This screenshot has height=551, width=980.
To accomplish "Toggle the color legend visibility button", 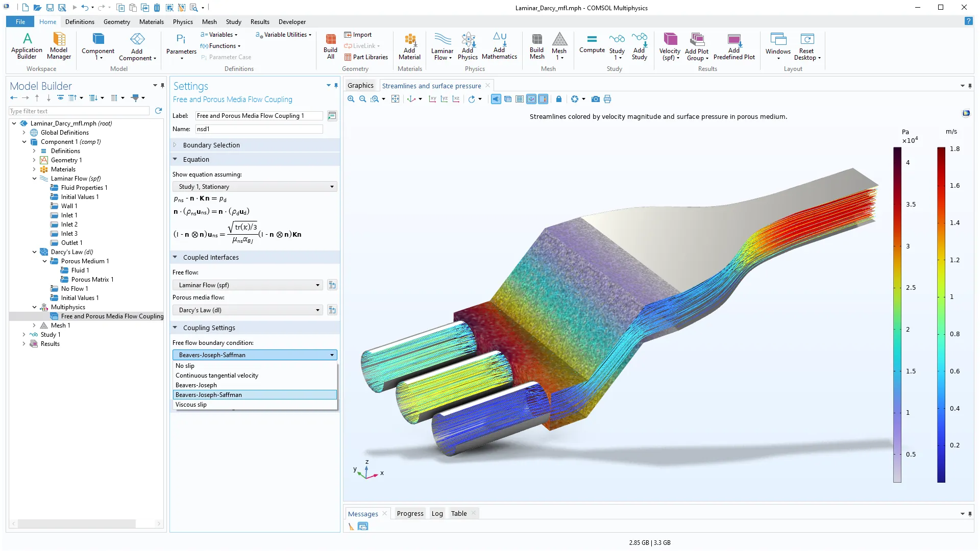I will [543, 99].
